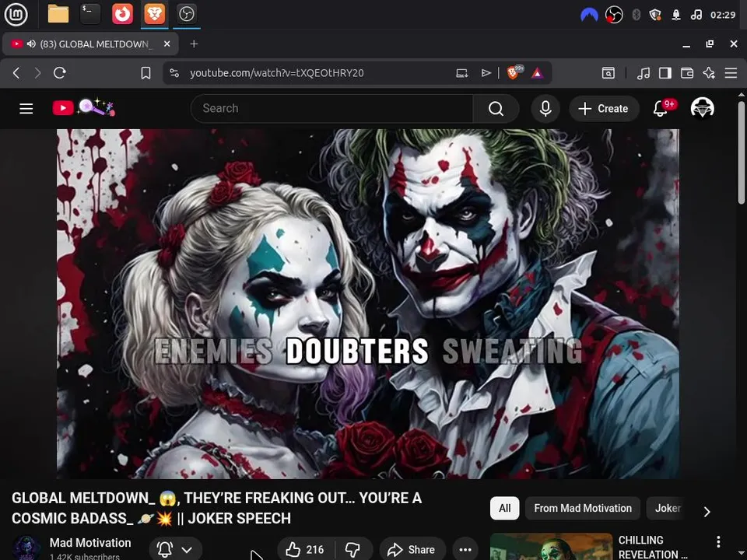Open the Bluetooth tray icon

[x=636, y=15]
